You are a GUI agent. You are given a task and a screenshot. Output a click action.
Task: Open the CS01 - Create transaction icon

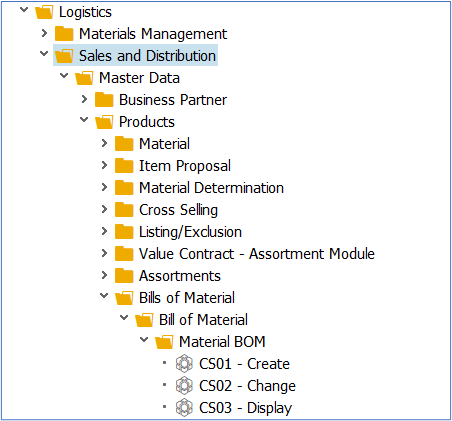click(x=184, y=363)
